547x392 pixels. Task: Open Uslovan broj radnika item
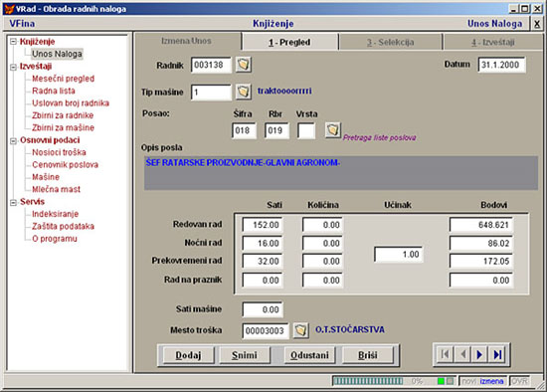[x=71, y=102]
